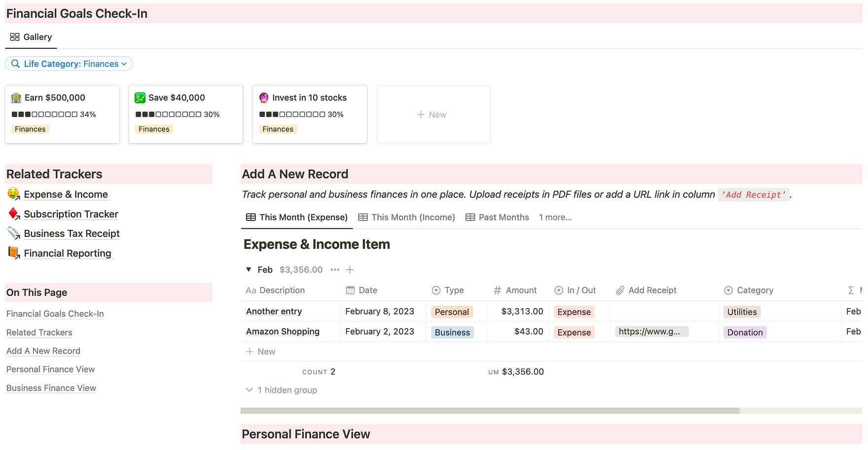Click the bank icon on Earn $500,000 card

pos(16,98)
